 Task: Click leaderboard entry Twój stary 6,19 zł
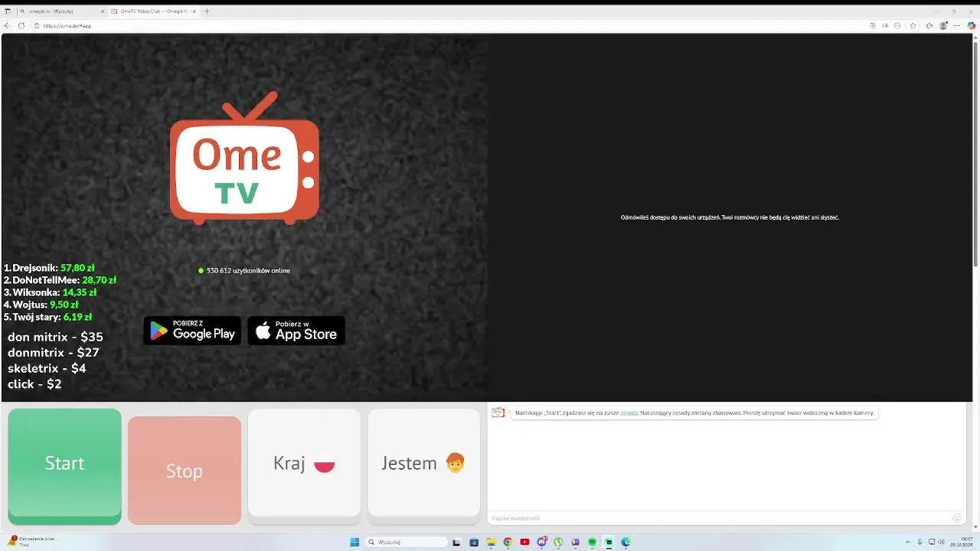click(48, 317)
